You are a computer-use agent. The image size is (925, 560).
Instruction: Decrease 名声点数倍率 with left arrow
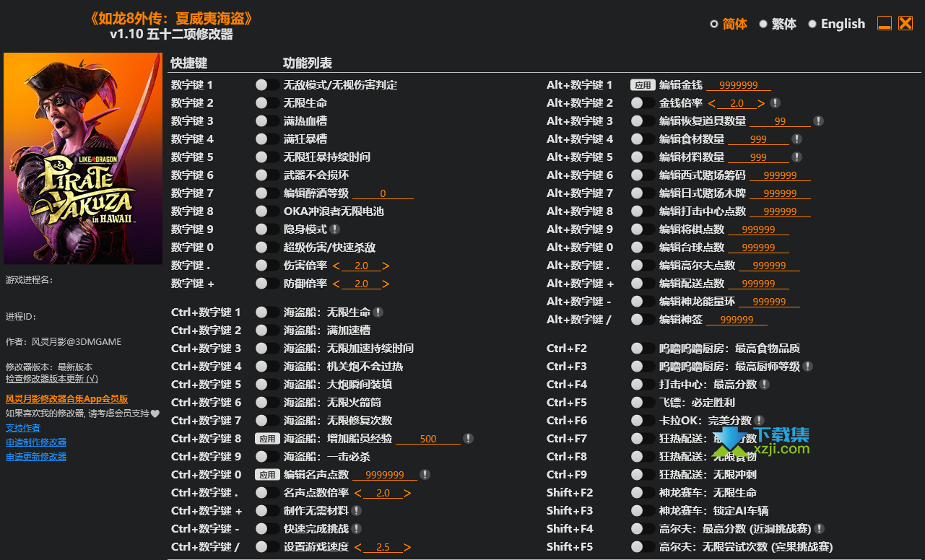coord(358,493)
